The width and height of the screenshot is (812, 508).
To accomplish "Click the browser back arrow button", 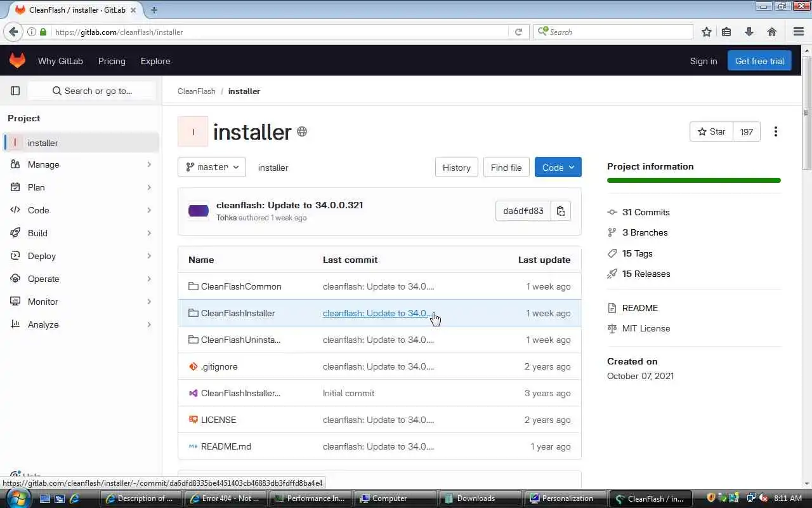I will tap(13, 32).
